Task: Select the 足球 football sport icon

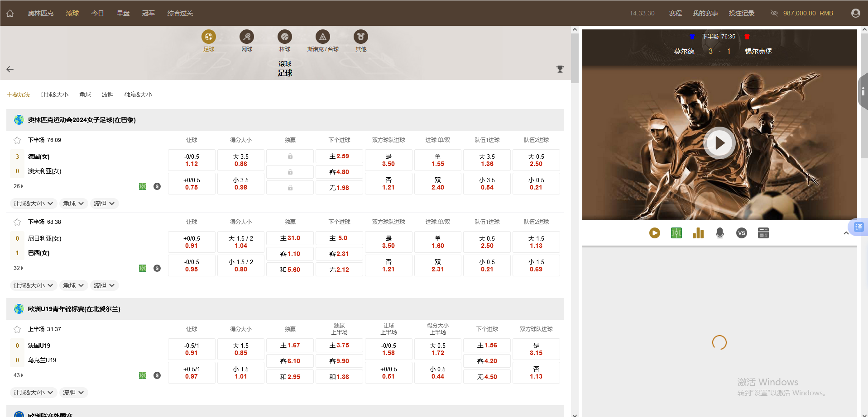Action: point(209,37)
